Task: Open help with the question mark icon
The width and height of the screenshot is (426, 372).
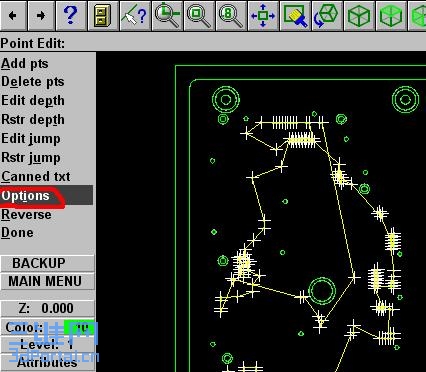Action: pyautogui.click(x=71, y=15)
